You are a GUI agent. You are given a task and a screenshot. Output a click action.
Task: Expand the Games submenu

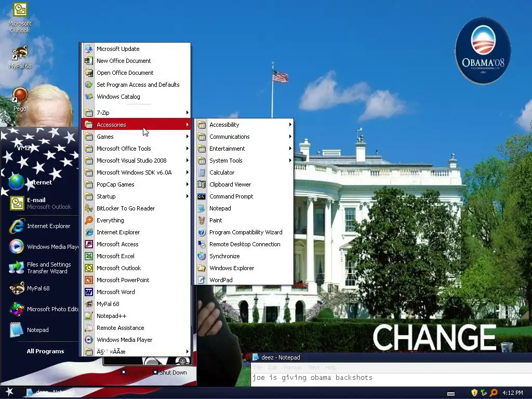click(136, 137)
